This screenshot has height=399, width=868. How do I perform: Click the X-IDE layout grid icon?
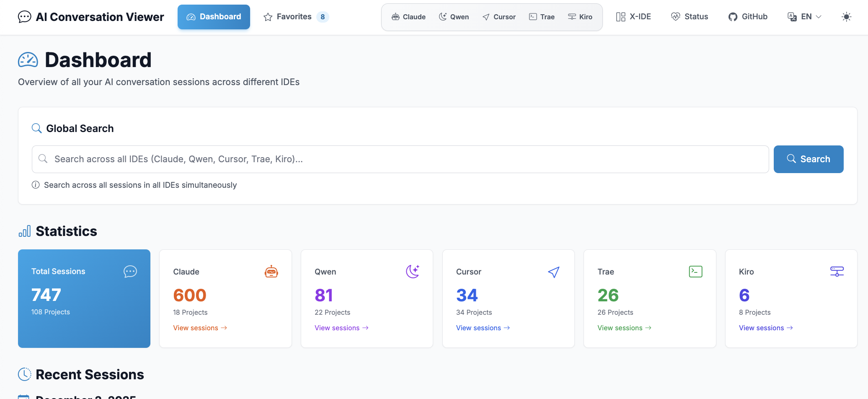coord(621,17)
